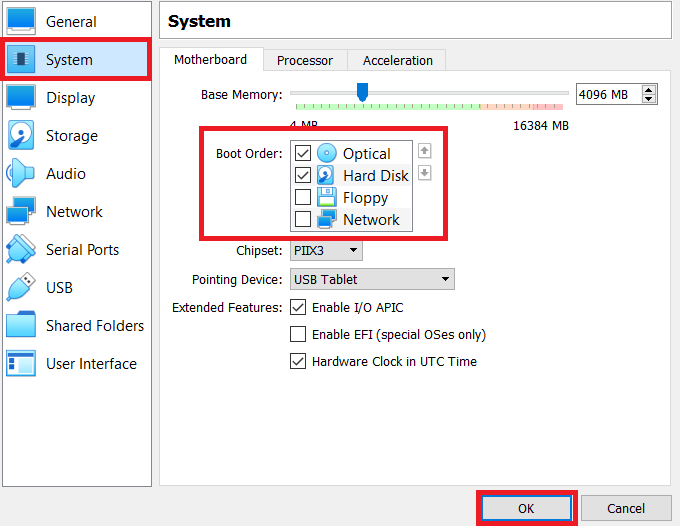Select the Hard Disk icon in boot order
Image resolution: width=680 pixels, height=526 pixels.
[326, 175]
